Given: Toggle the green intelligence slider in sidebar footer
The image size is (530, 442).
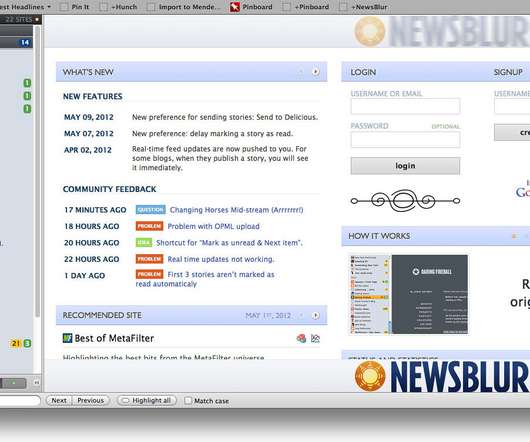Looking at the screenshot, I should (x=14, y=383).
